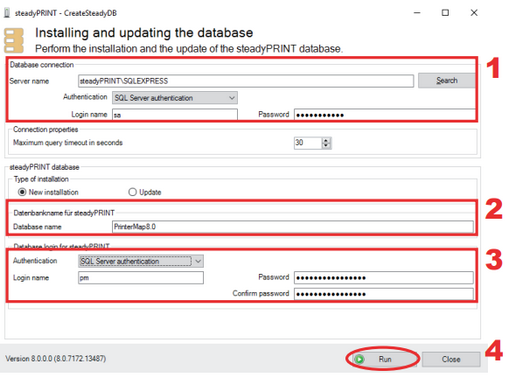Click the Server name input field

[x=246, y=81]
